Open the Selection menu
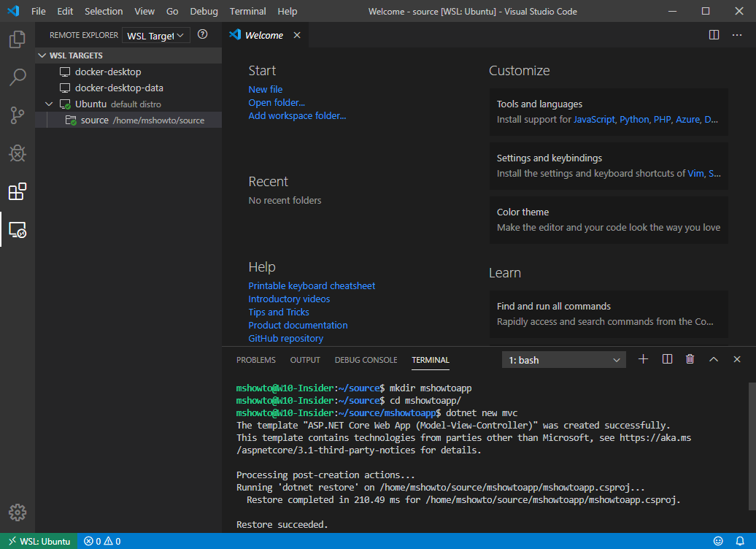The image size is (756, 549). point(104,11)
